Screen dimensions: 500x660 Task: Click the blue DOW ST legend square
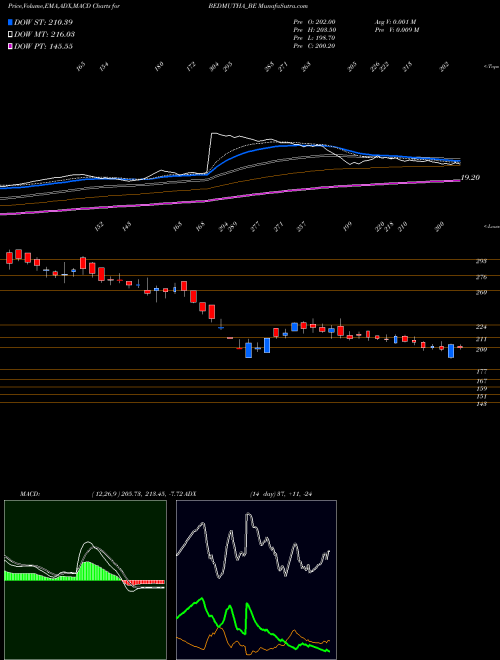11,22
